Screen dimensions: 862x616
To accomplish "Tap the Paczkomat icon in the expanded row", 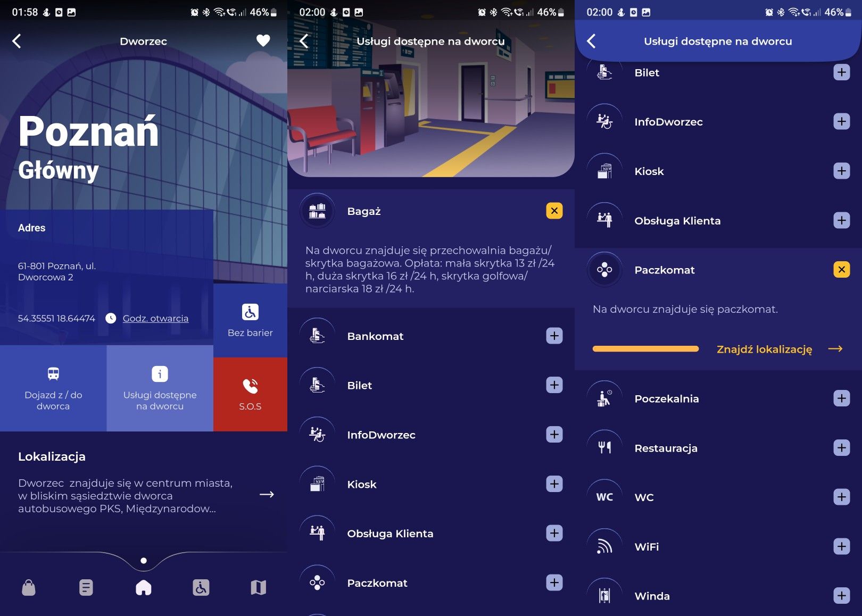I will (x=604, y=270).
